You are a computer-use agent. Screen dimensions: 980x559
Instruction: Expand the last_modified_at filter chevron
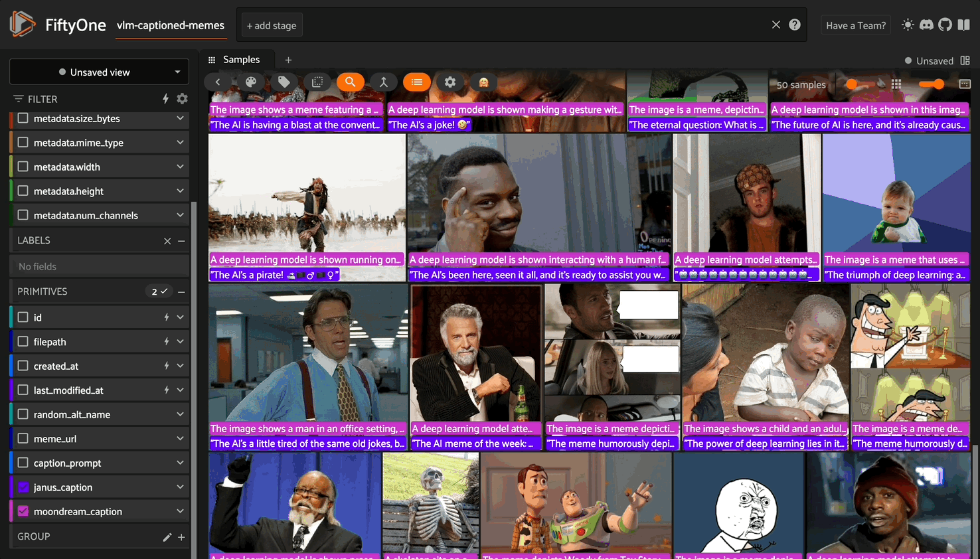(180, 390)
